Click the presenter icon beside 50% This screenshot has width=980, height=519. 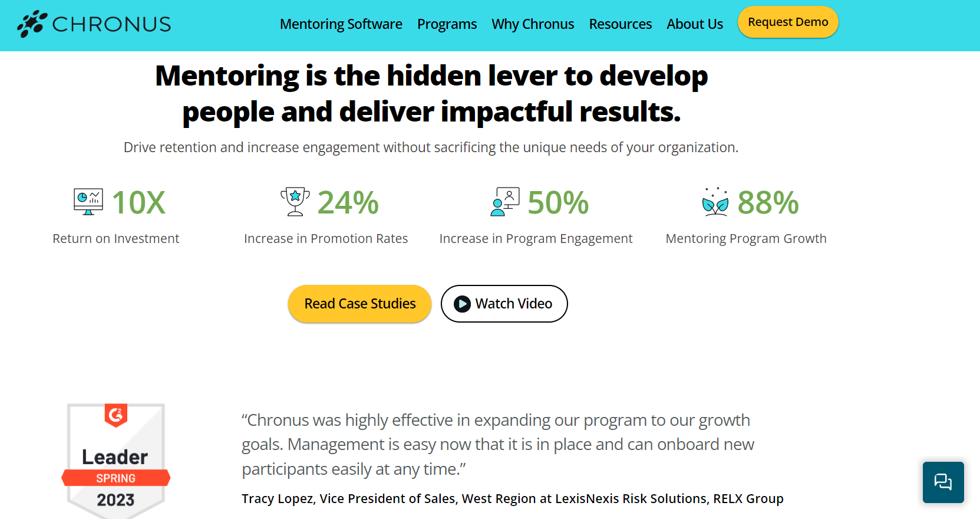(x=505, y=202)
